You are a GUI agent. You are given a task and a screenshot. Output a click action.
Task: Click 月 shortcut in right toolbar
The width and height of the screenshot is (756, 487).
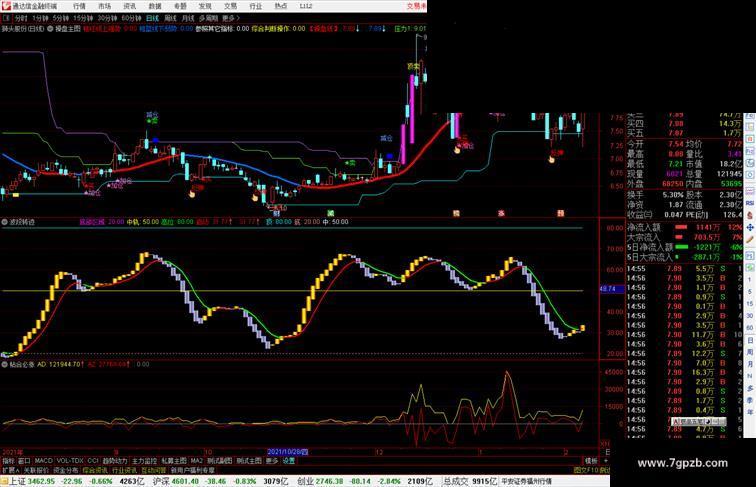pos(750,365)
